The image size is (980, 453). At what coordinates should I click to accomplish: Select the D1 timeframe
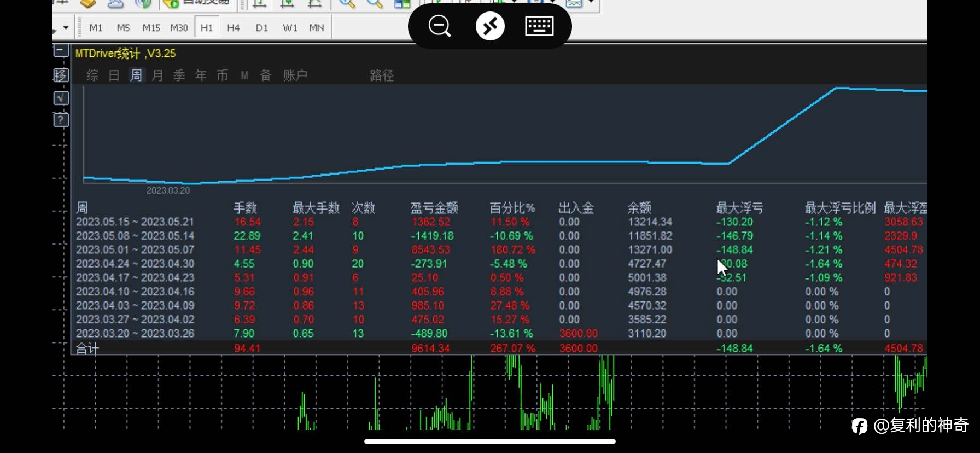[x=262, y=27]
